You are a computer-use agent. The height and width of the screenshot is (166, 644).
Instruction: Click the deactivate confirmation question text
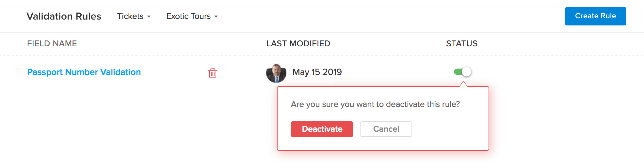point(375,104)
